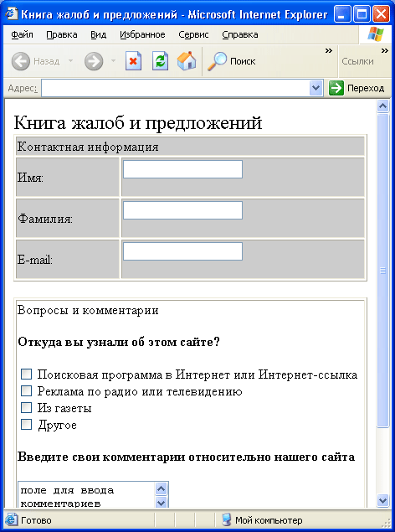Focus the Имя text input field
Viewport: 395px width, 532px height.
[x=182, y=169]
